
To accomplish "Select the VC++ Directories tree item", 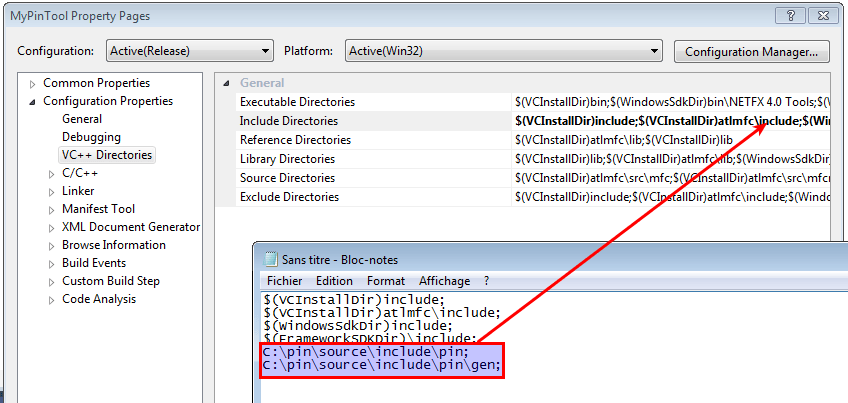I will [107, 155].
